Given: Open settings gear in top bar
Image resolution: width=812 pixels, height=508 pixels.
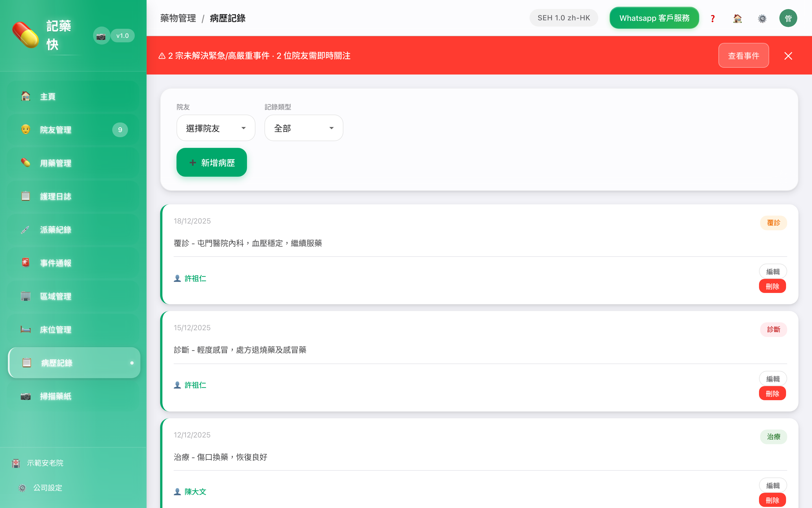Looking at the screenshot, I should click(762, 18).
